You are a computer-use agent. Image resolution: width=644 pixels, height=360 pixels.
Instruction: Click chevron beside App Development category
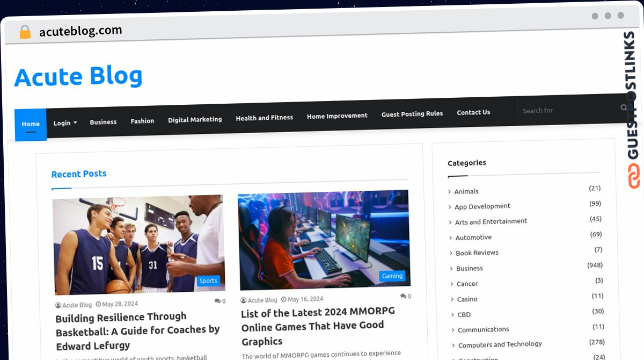(x=450, y=207)
